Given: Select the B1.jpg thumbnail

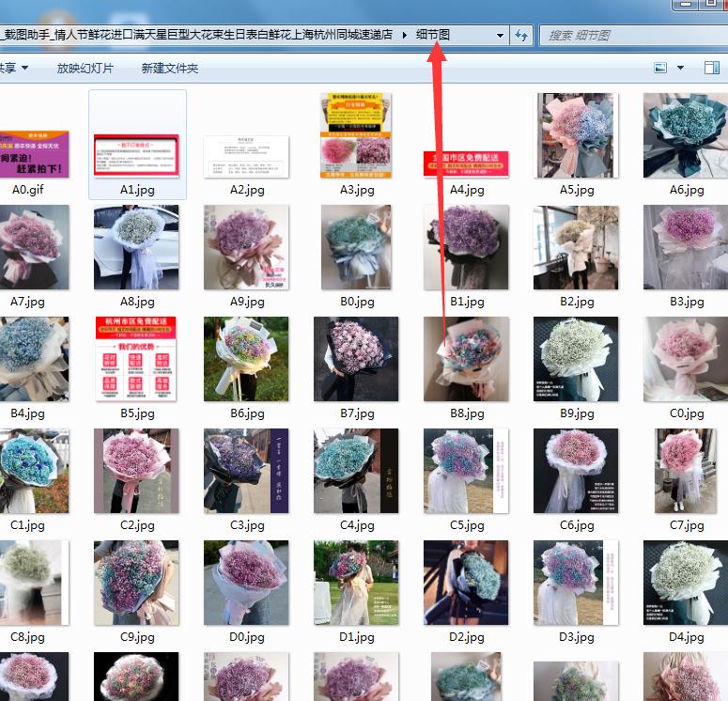Looking at the screenshot, I should [466, 247].
